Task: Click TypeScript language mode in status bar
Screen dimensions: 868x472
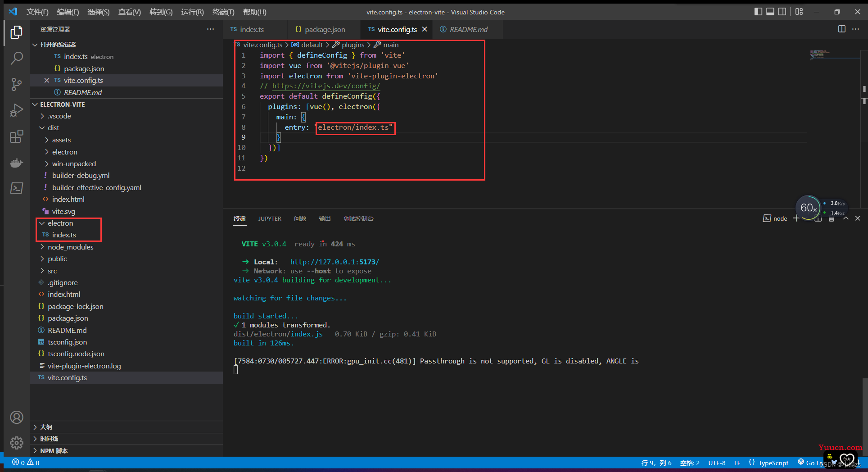Action: coord(773,463)
